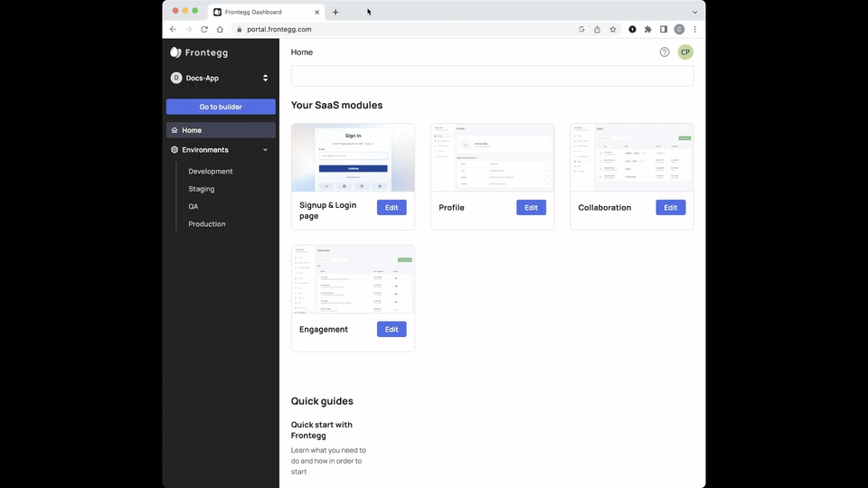868x488 pixels.
Task: Open the Docs-App switcher arrows
Action: click(x=265, y=78)
